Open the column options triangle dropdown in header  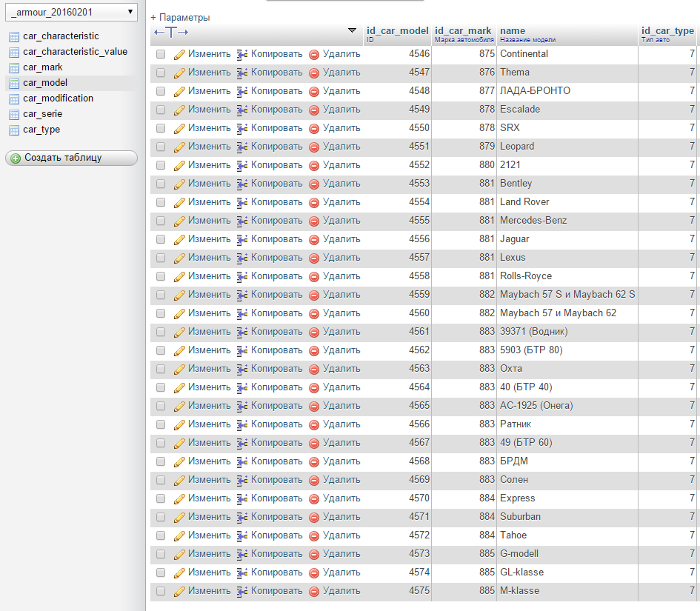pyautogui.click(x=353, y=30)
